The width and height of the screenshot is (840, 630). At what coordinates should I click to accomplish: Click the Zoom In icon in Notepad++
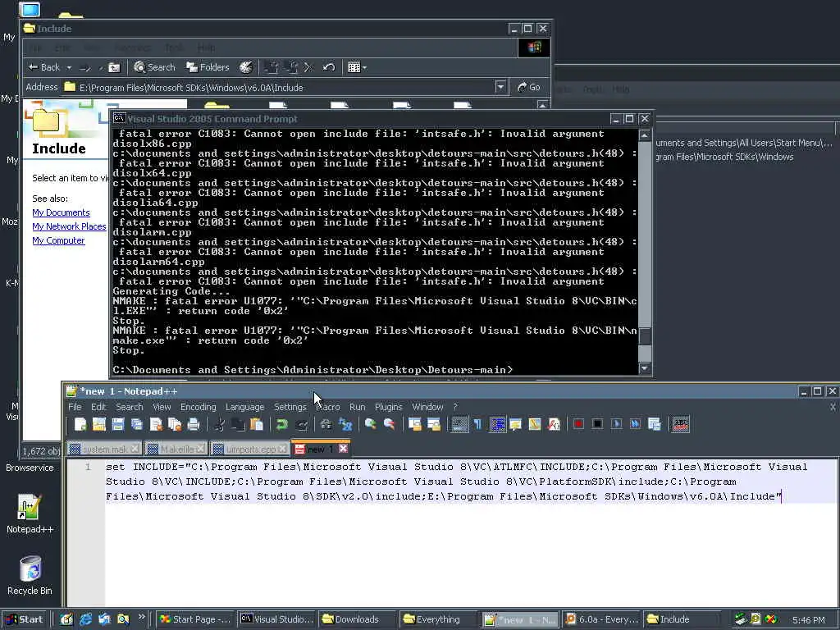pos(370,424)
